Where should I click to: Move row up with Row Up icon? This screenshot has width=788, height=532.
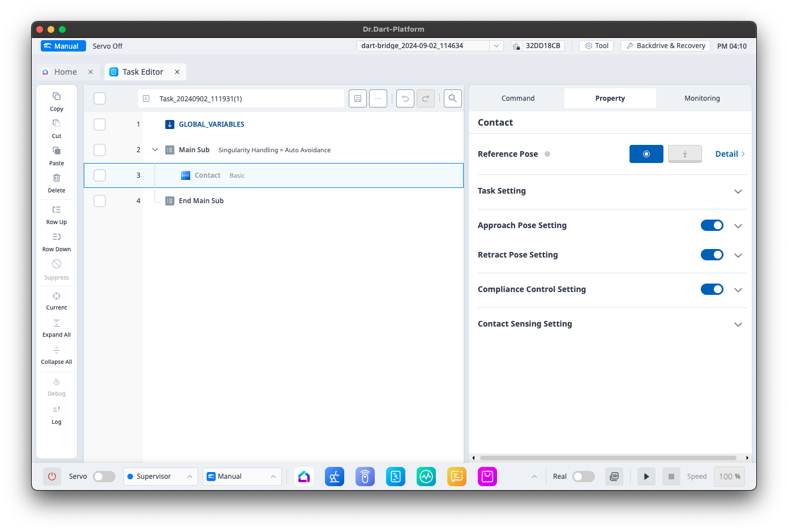57,210
